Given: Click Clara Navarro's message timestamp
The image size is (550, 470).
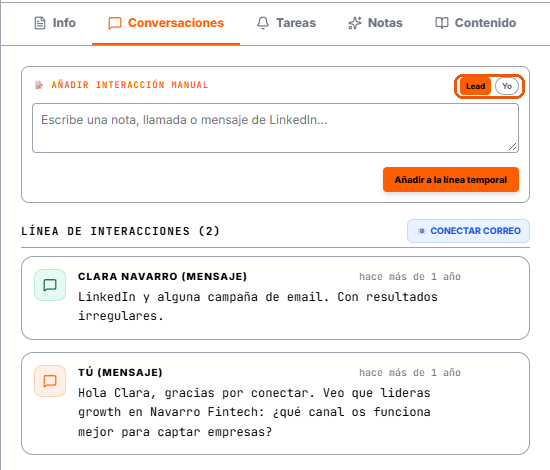Looking at the screenshot, I should 410,277.
